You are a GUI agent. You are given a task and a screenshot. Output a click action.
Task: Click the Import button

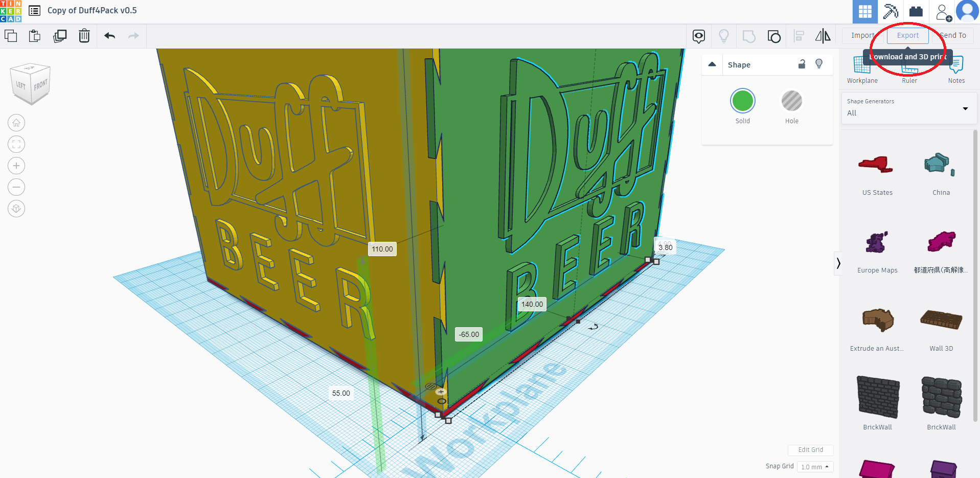click(862, 35)
